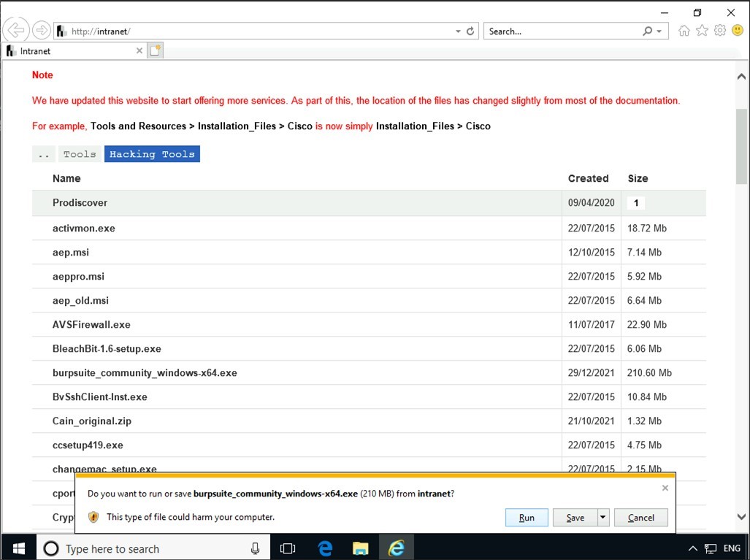
Task: Click the forward navigation arrow
Action: coord(42,30)
